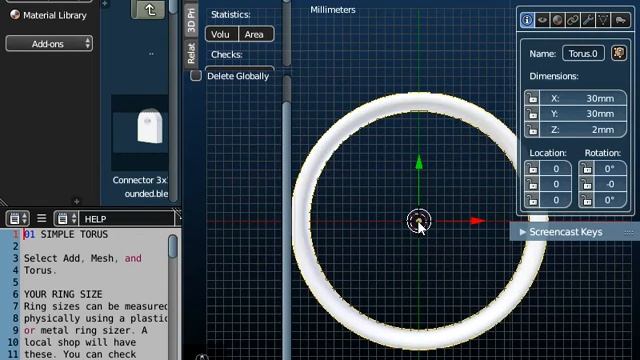This screenshot has height=360, width=640.
Task: Click the 3D cursor circle at origin
Action: click(x=419, y=221)
